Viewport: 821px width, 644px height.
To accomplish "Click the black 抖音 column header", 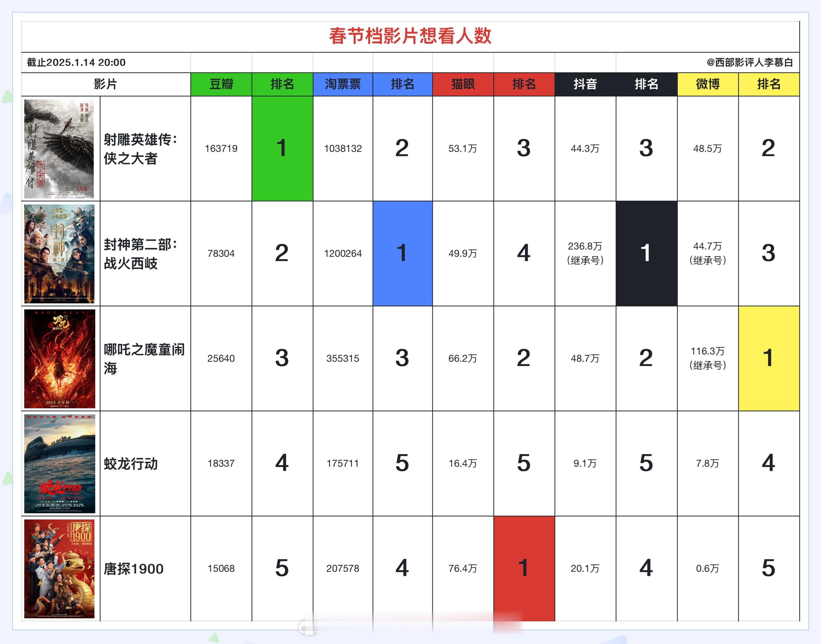I will point(585,84).
